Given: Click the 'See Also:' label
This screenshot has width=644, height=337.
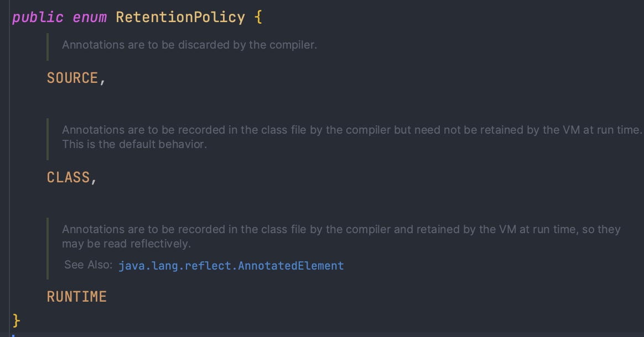Looking at the screenshot, I should (x=89, y=265).
